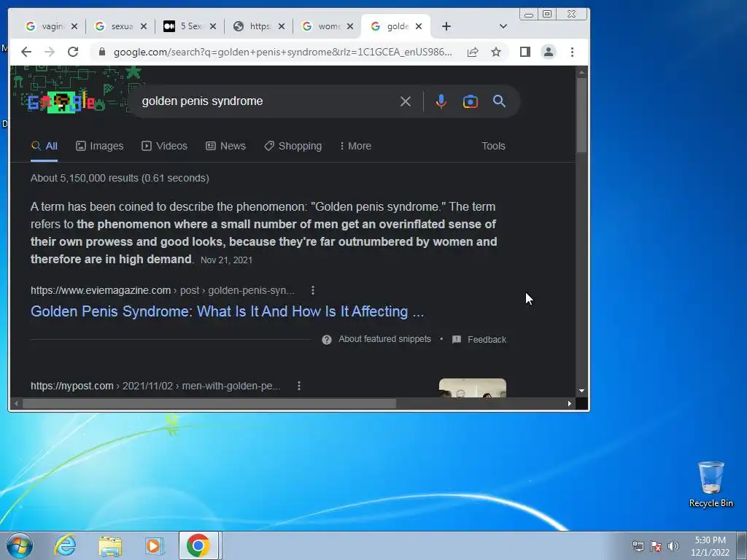
Task: Click the forward navigation arrow
Action: coord(50,52)
